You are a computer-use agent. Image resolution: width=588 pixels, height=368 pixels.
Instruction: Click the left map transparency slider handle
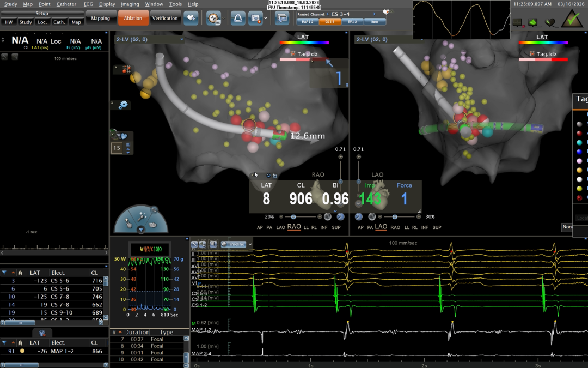293,217
